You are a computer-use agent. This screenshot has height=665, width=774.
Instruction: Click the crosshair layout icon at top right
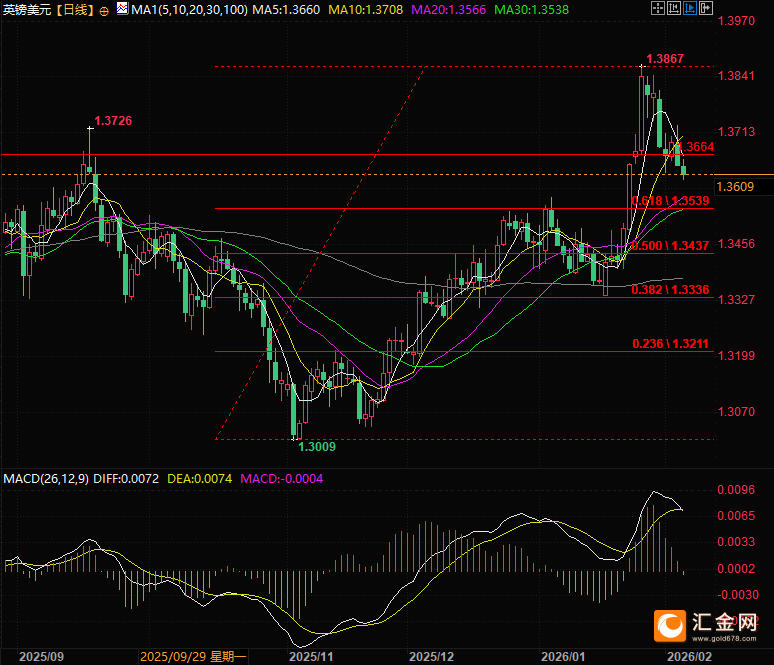coord(658,8)
